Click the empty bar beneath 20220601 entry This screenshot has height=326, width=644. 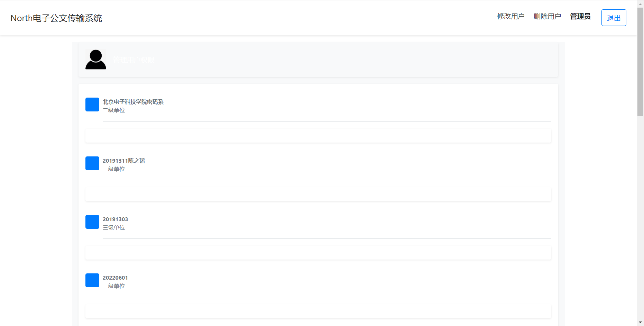(318, 311)
